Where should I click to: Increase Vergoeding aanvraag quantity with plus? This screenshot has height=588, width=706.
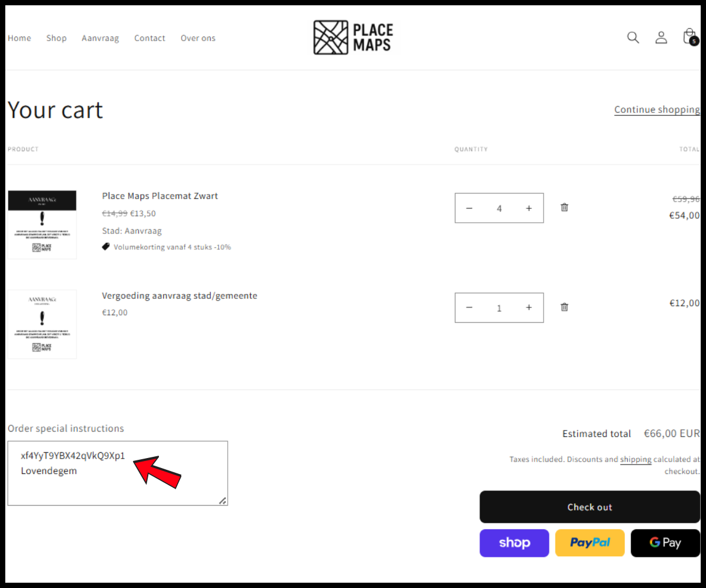[529, 308]
